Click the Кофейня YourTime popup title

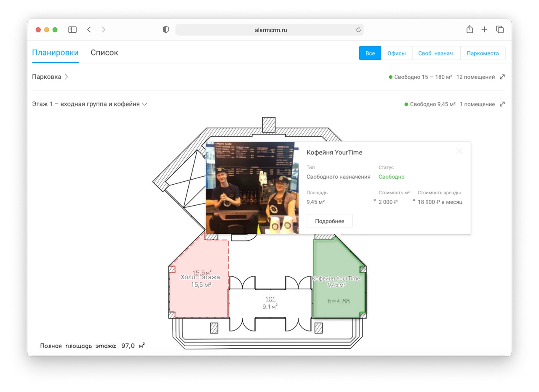tap(334, 153)
